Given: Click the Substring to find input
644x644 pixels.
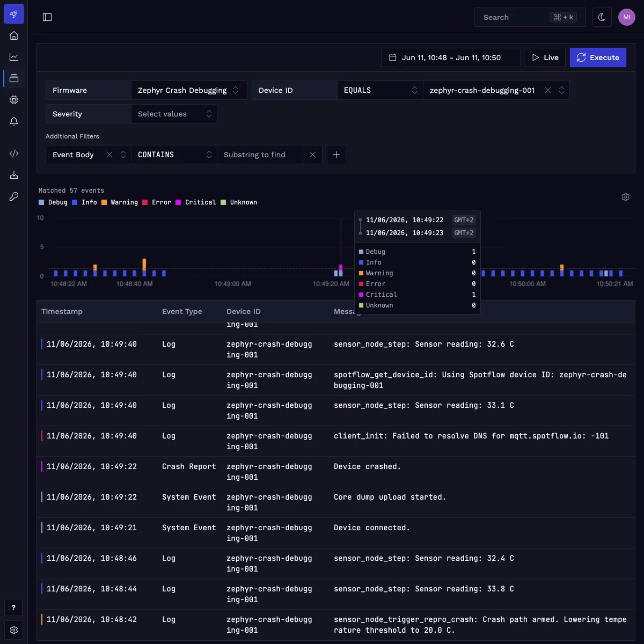Looking at the screenshot, I should tap(260, 155).
